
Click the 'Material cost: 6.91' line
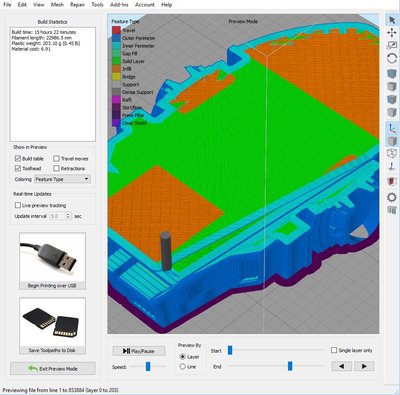31,49
